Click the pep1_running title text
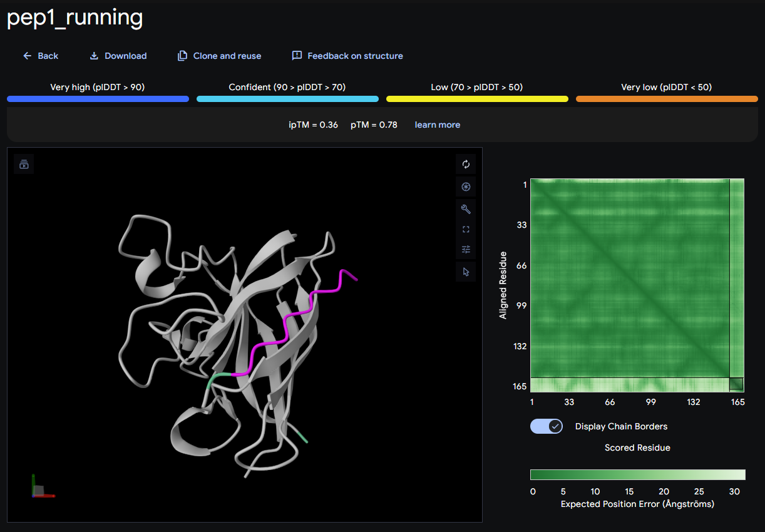The width and height of the screenshot is (765, 532). click(x=74, y=18)
